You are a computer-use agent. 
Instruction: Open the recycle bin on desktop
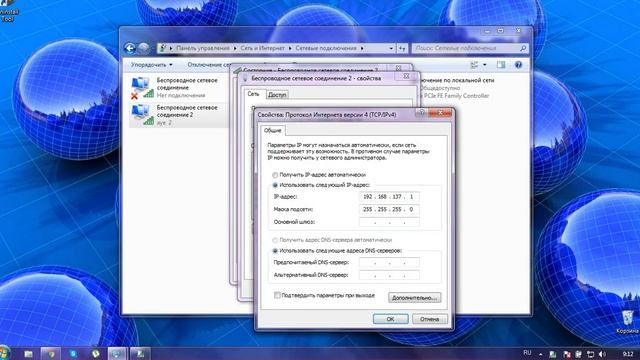pos(627,322)
